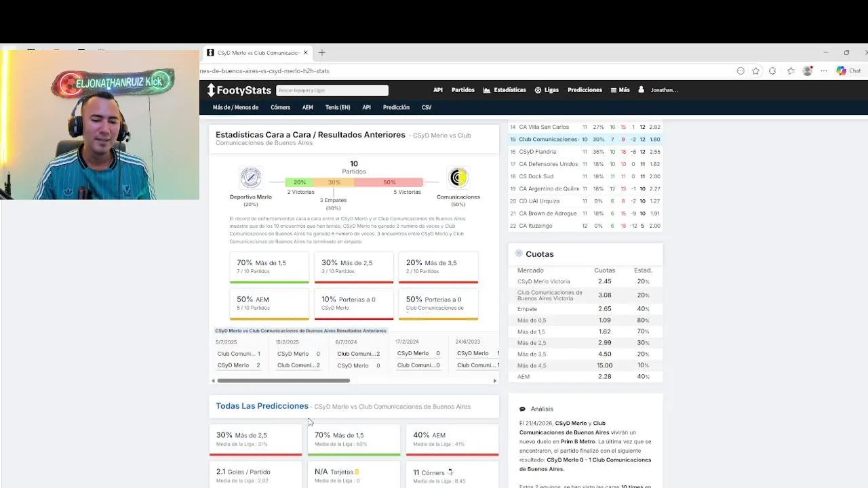
Task: Close the CSyD Merlo browser tab
Action: tap(305, 53)
